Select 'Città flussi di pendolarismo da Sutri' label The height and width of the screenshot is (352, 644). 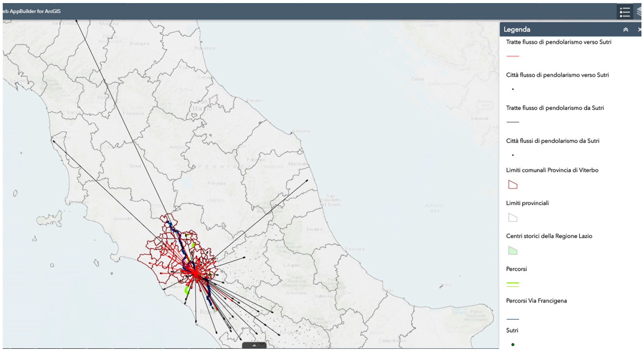click(x=553, y=141)
